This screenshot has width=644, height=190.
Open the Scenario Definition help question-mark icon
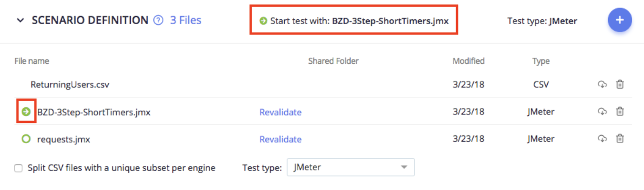(x=159, y=20)
